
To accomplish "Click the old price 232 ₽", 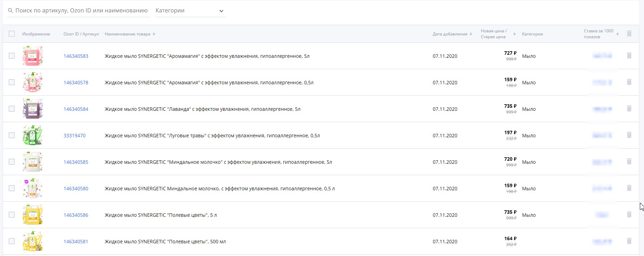I will pos(511,139).
